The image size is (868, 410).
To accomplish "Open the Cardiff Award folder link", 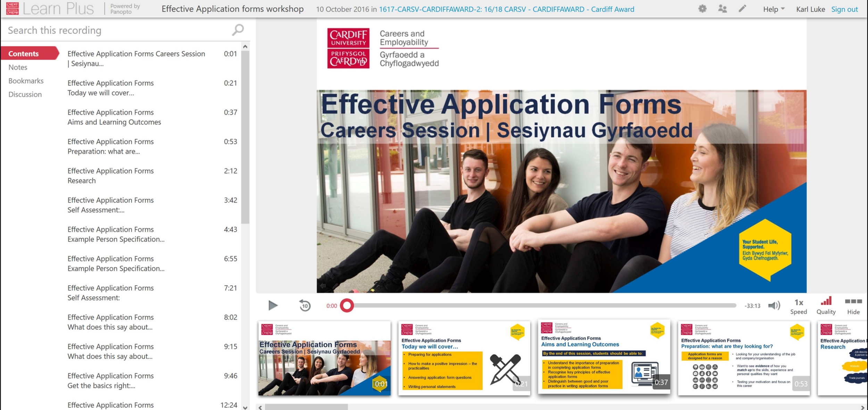I will coord(506,9).
